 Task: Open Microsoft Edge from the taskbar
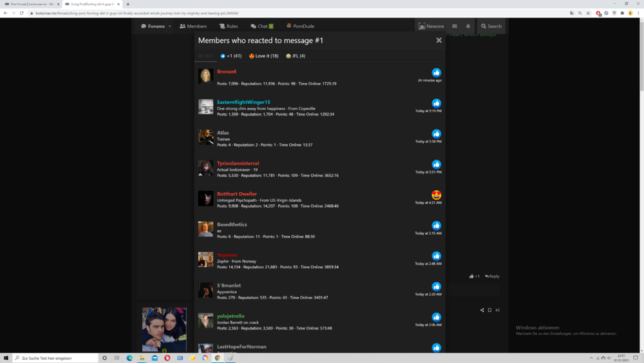pos(129,358)
